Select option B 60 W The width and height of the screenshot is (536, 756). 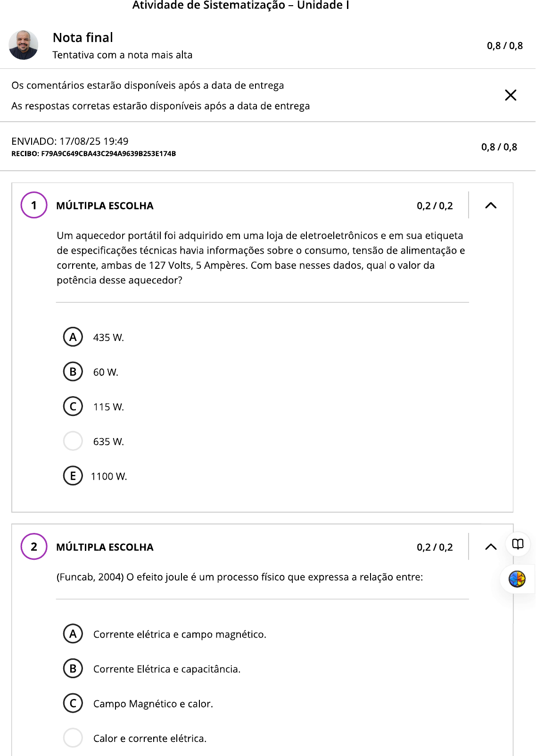[x=73, y=372]
